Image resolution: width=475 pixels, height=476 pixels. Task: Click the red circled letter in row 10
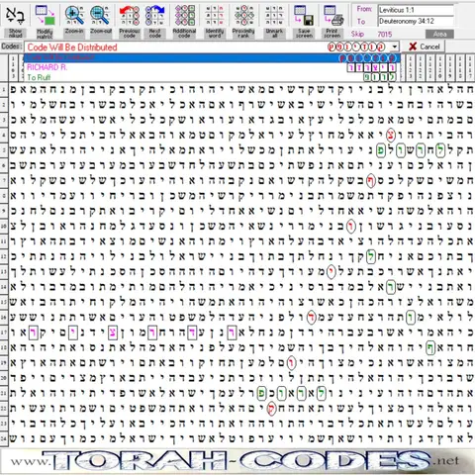coord(351,226)
